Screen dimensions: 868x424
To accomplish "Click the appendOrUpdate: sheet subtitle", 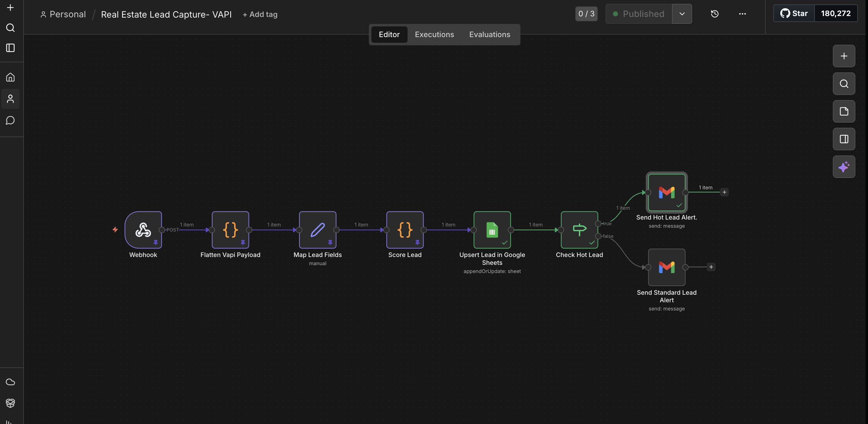I will [x=492, y=271].
